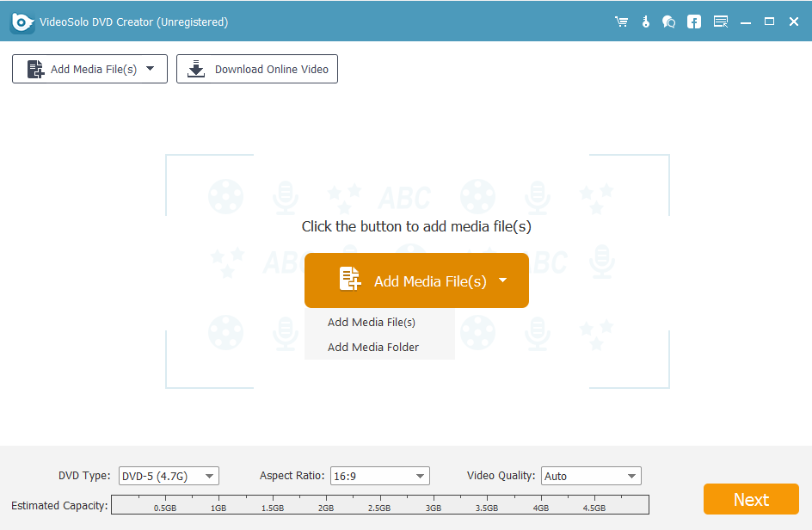Click the 4.5GB mark on capacity bar
Image resolution: width=812 pixels, height=530 pixels.
coord(594,508)
